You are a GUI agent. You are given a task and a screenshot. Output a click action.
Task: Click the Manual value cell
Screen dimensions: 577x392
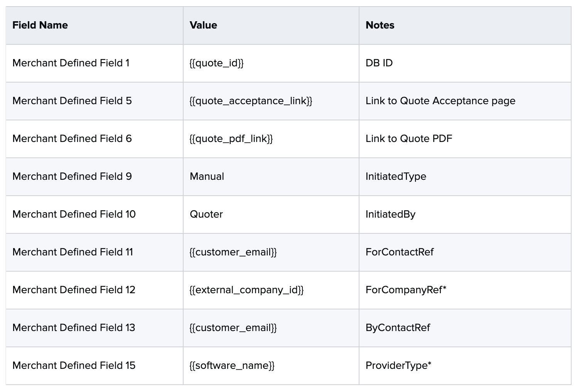[207, 176]
